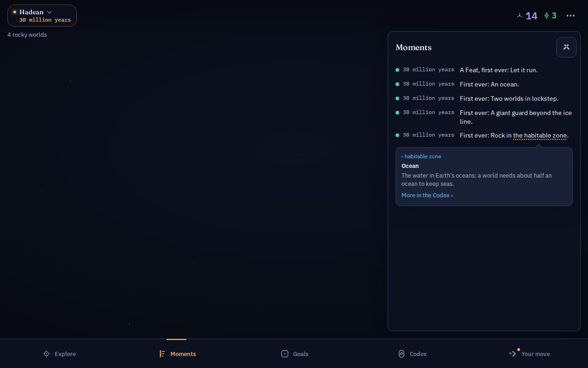Viewport: 588px width, 368px height.
Task: Click the purple 14 counter icon
Action: click(520, 16)
